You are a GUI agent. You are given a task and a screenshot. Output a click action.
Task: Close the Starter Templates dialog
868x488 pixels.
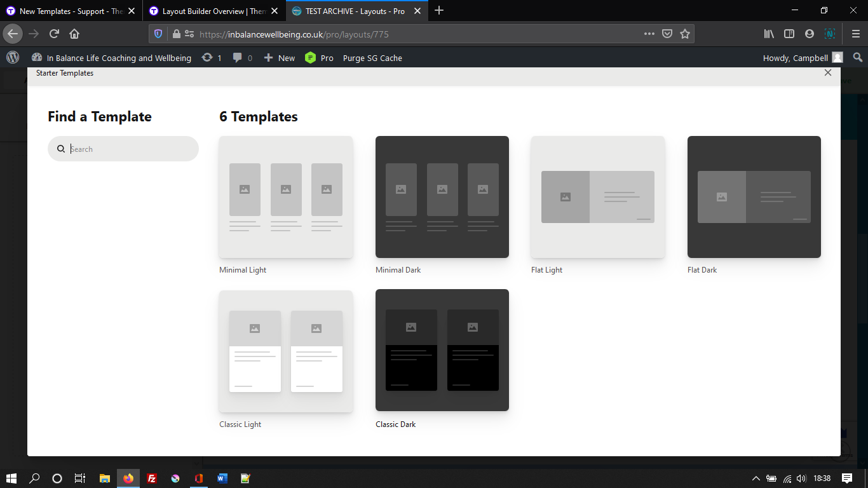827,72
